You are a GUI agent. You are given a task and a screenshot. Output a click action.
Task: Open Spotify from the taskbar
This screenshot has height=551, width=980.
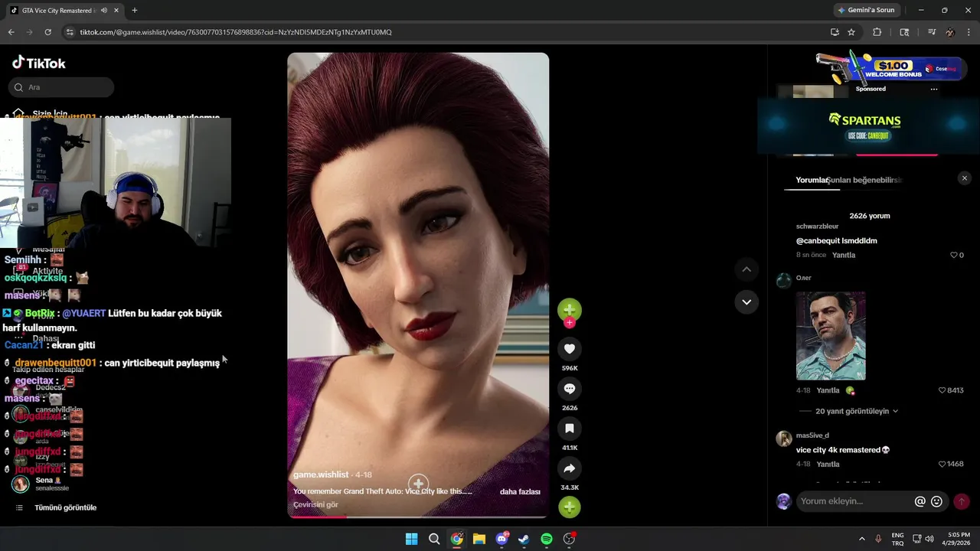click(547, 539)
